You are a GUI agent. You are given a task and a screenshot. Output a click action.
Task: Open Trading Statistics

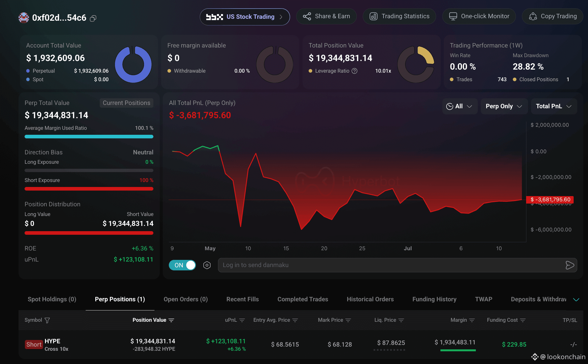(x=399, y=16)
